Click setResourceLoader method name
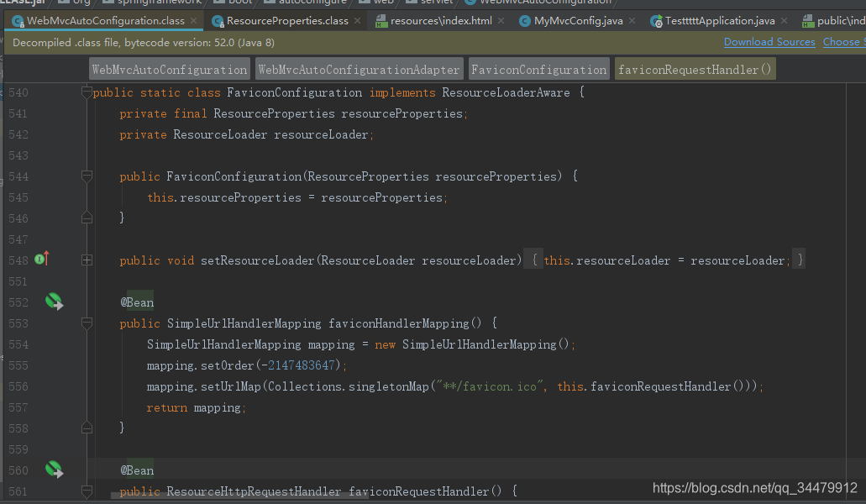The image size is (866, 504). pyautogui.click(x=257, y=260)
